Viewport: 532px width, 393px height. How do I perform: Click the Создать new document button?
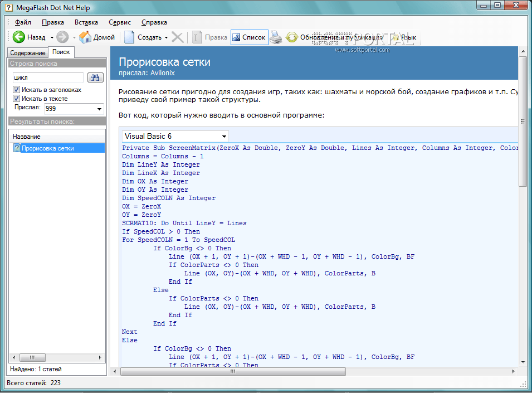(x=143, y=37)
